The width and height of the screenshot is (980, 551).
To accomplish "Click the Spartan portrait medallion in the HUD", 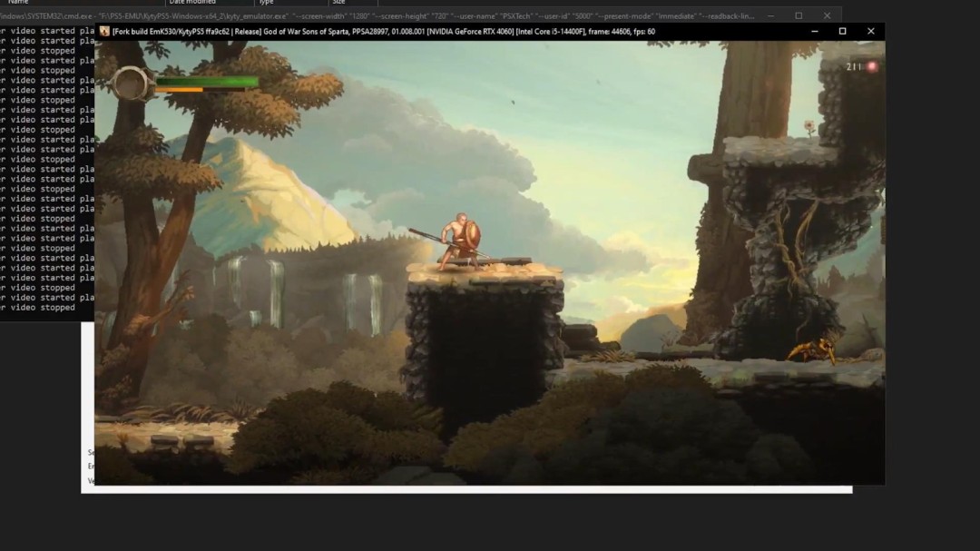I will click(131, 84).
